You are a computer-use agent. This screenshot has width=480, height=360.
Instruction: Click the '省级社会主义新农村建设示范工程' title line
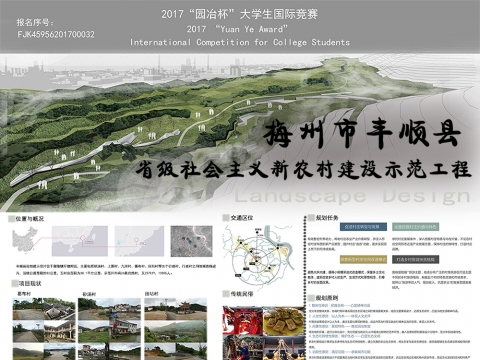303,169
